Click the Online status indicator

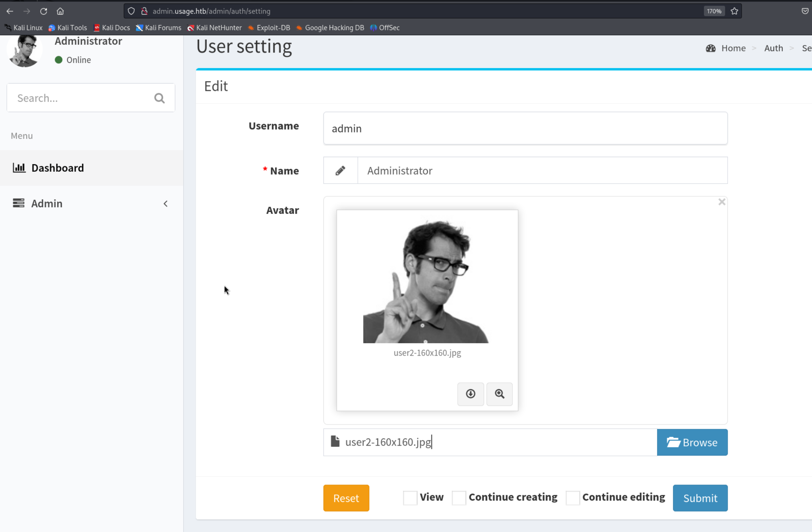(x=73, y=60)
